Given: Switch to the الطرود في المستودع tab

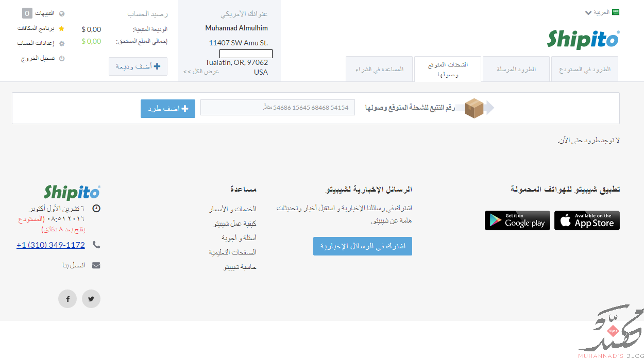Looking at the screenshot, I should coord(585,69).
